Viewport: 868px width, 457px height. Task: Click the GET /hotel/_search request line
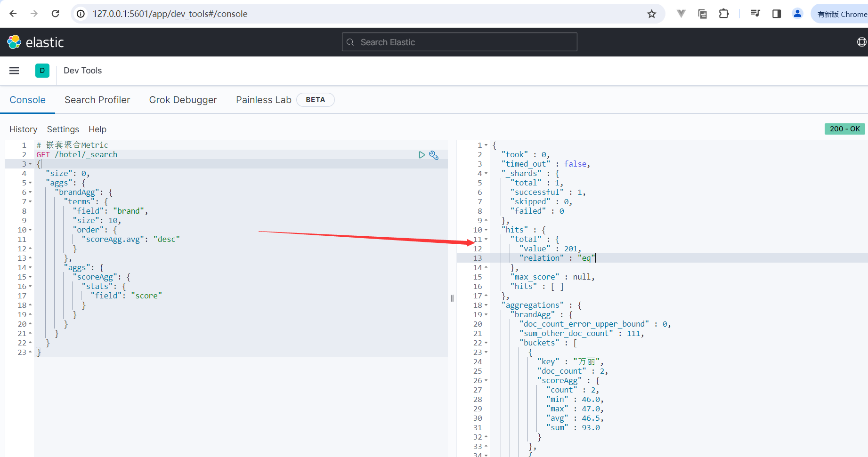[x=77, y=154]
